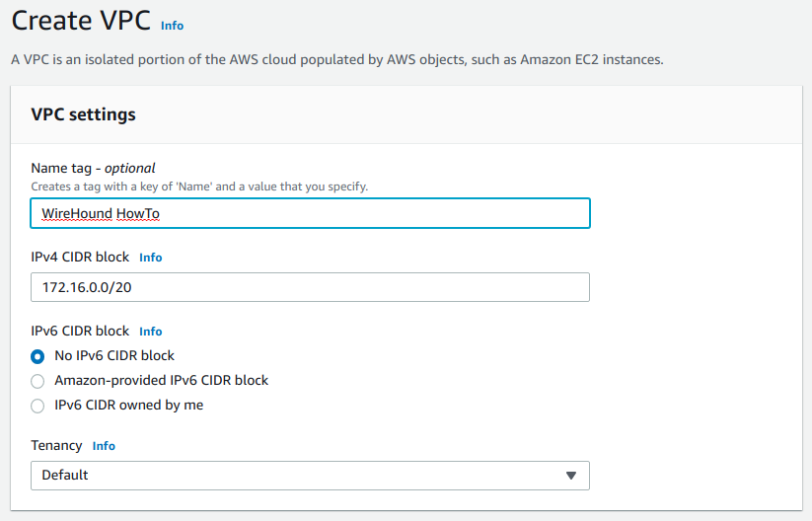The width and height of the screenshot is (812, 521).
Task: Select the IPv6 CIDR owned by me radio button
Action: 37,406
